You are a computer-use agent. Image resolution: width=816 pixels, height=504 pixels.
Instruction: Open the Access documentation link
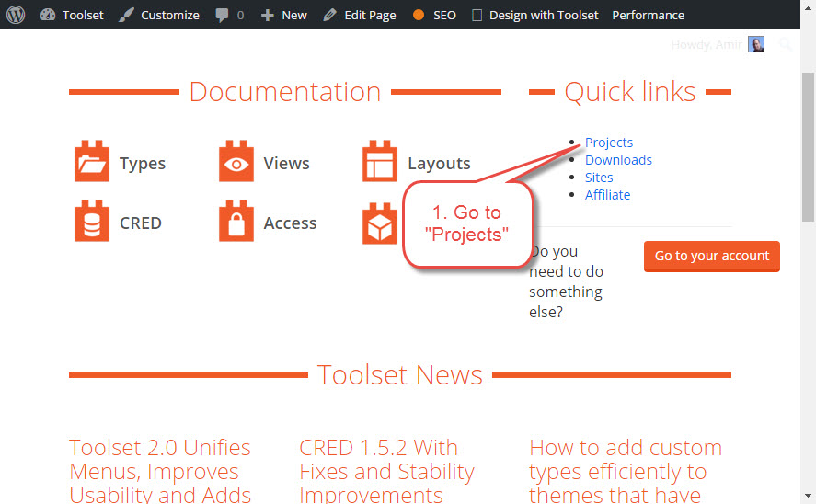tap(290, 223)
